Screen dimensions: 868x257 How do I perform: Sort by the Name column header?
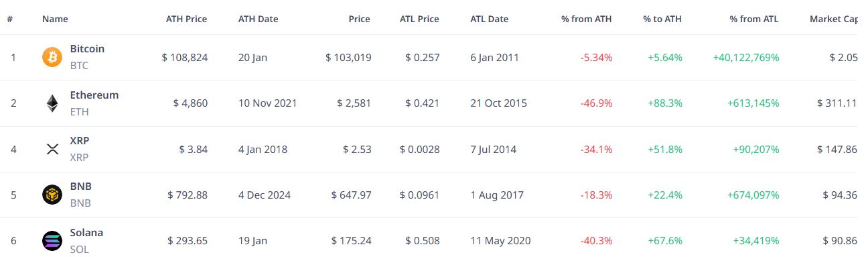(x=55, y=19)
